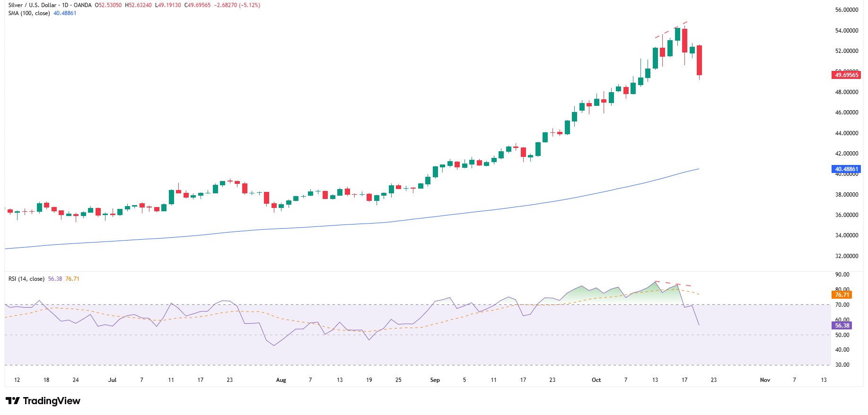Click the Sep label on the time axis
The image size is (868, 415).
(x=435, y=380)
